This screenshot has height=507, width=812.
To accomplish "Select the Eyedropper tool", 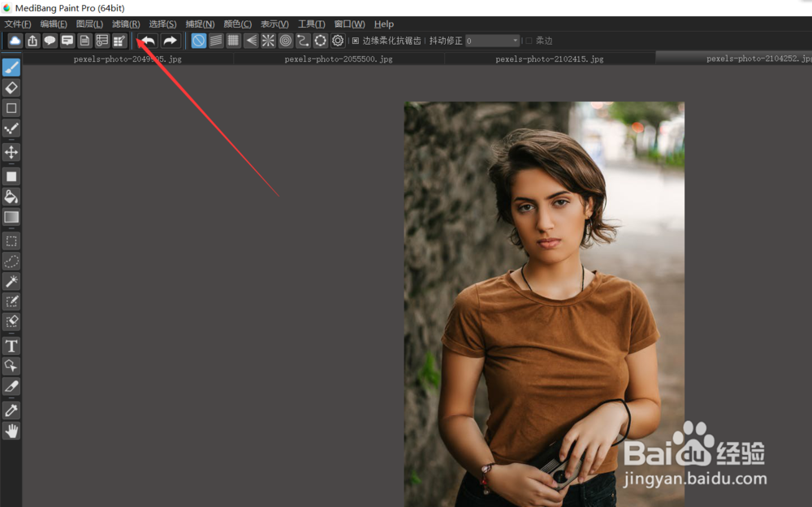I will click(11, 410).
